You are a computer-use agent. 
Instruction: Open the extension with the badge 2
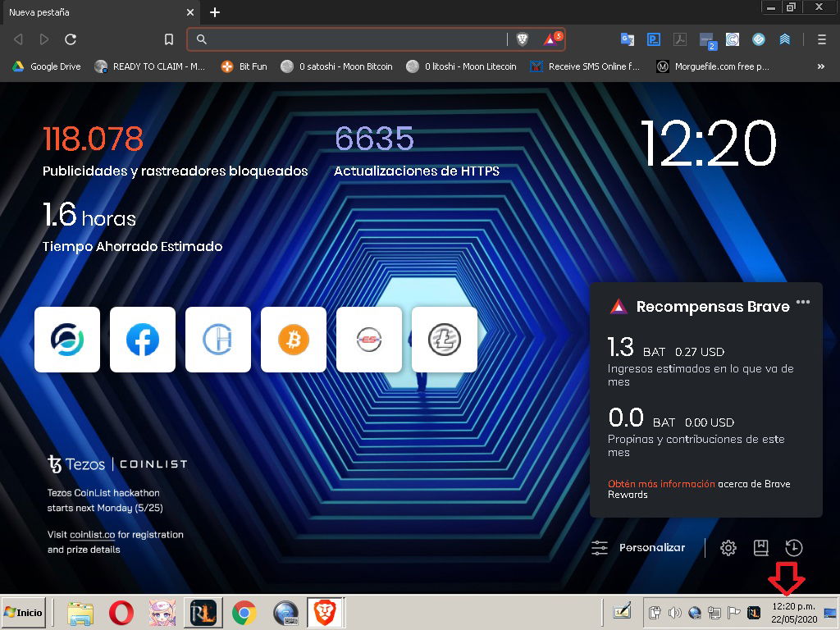point(708,40)
